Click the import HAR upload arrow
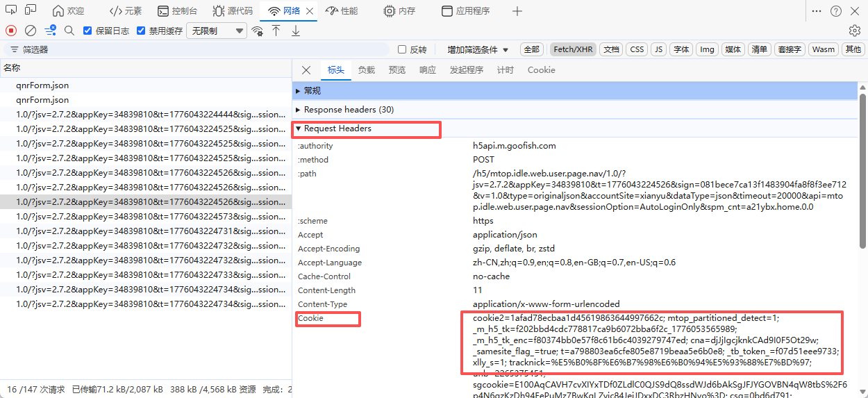868x398 pixels. tap(276, 31)
